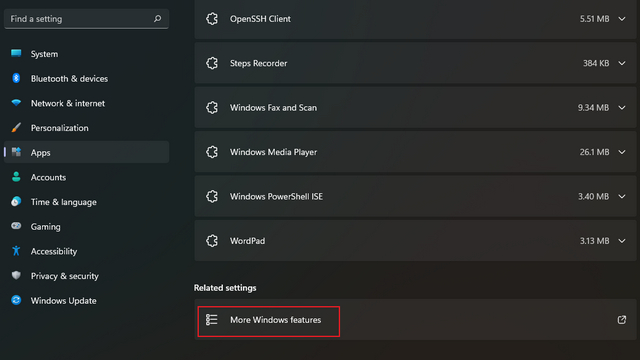Open Accounts settings
Viewport: 640px width, 360px height.
pyautogui.click(x=86, y=177)
